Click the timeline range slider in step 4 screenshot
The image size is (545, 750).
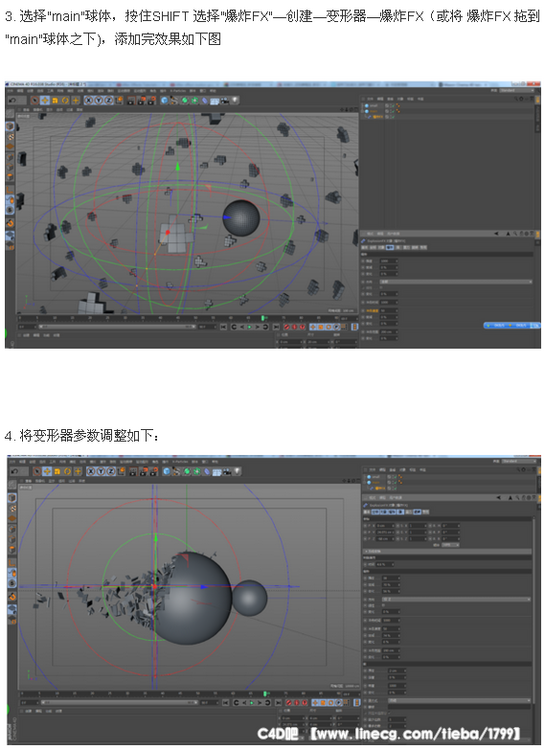click(x=119, y=702)
